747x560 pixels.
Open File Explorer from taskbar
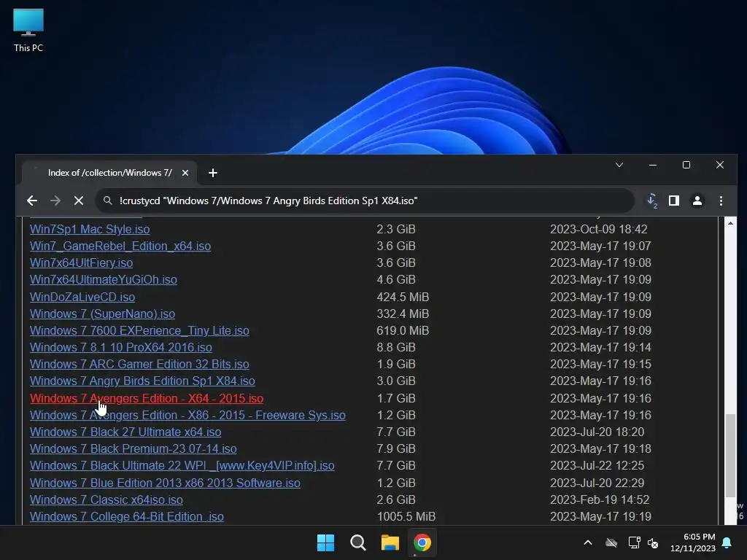point(390,542)
